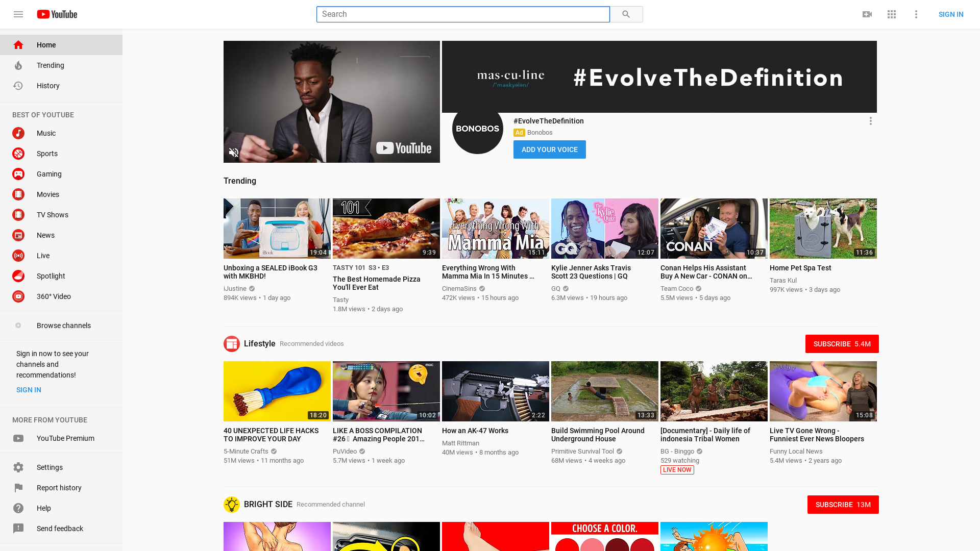The image size is (980, 551).
Task: Select Browse channels label
Action: point(64,325)
